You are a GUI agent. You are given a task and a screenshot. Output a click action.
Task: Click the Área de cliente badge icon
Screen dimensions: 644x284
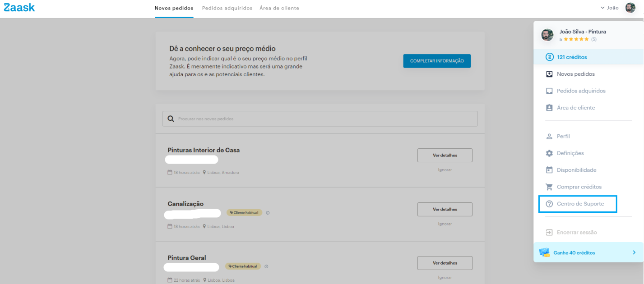tap(549, 108)
